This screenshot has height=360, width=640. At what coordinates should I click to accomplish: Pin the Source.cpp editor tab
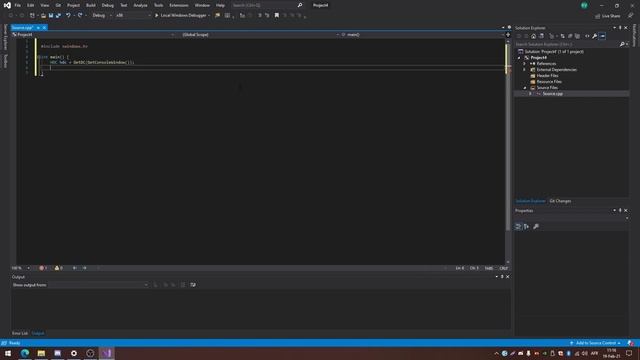pos(38,28)
